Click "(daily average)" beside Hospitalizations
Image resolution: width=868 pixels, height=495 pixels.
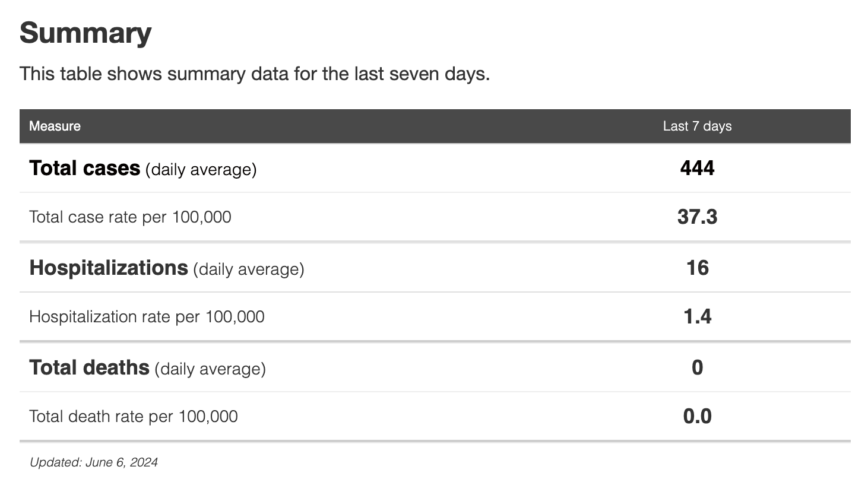248,269
